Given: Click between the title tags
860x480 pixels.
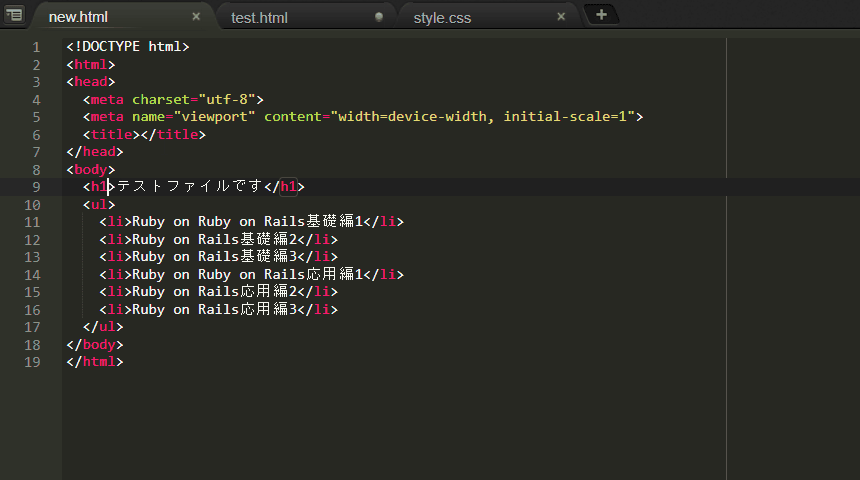Looking at the screenshot, I should point(140,134).
